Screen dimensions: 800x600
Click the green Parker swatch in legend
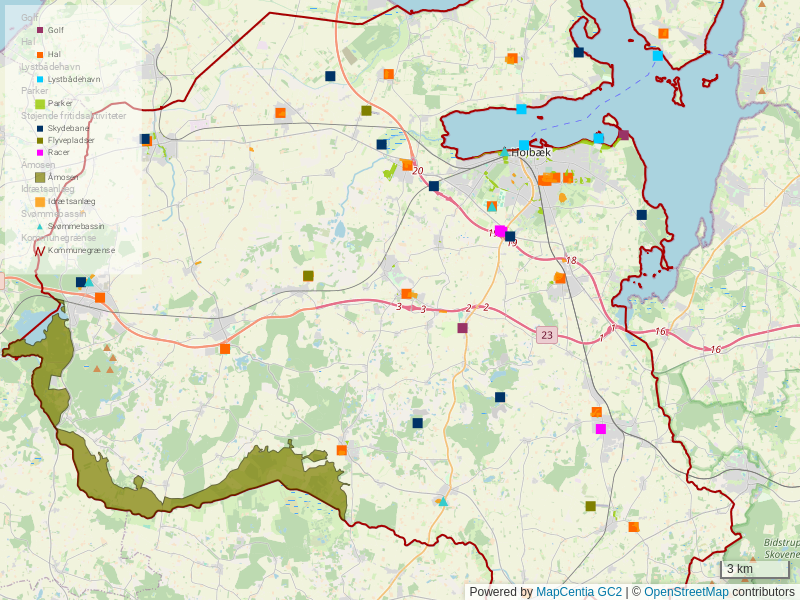pyautogui.click(x=40, y=103)
